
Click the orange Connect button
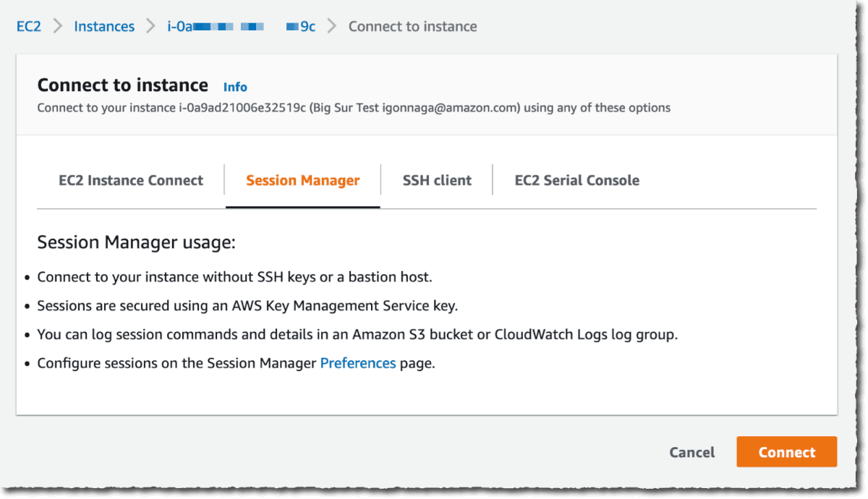(786, 452)
